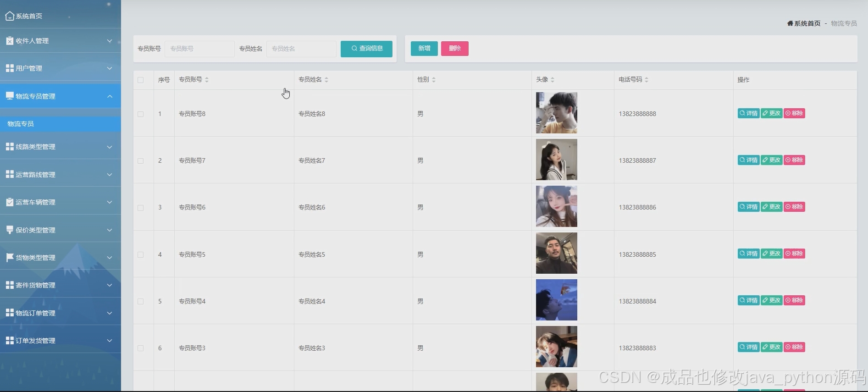
Task: Click 移除 for 专员账号6
Action: pos(794,207)
